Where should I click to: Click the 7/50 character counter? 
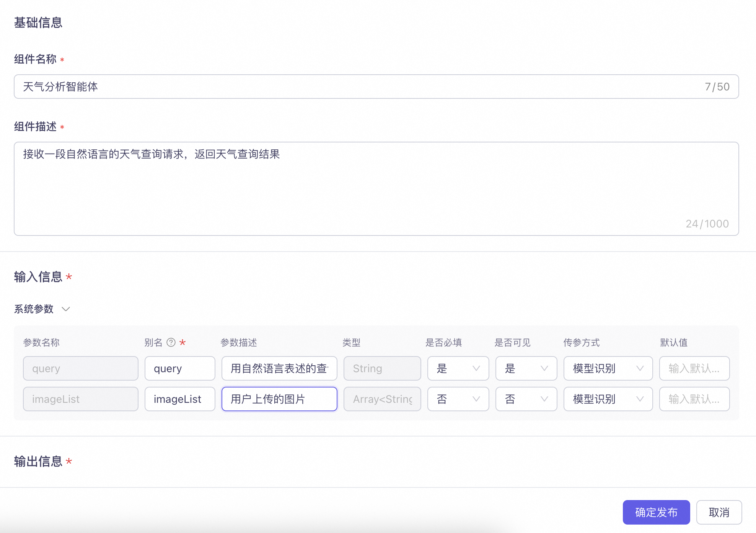(x=717, y=87)
